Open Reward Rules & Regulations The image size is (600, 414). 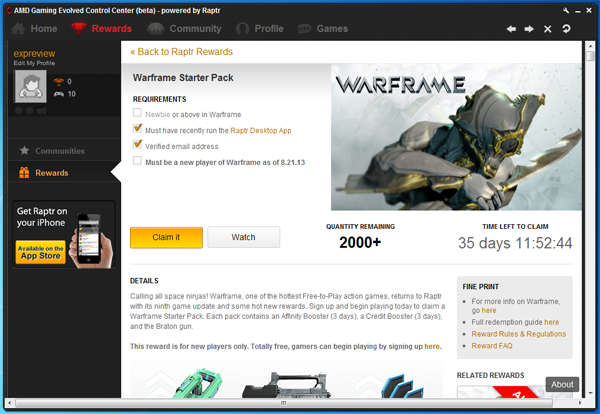coord(518,334)
